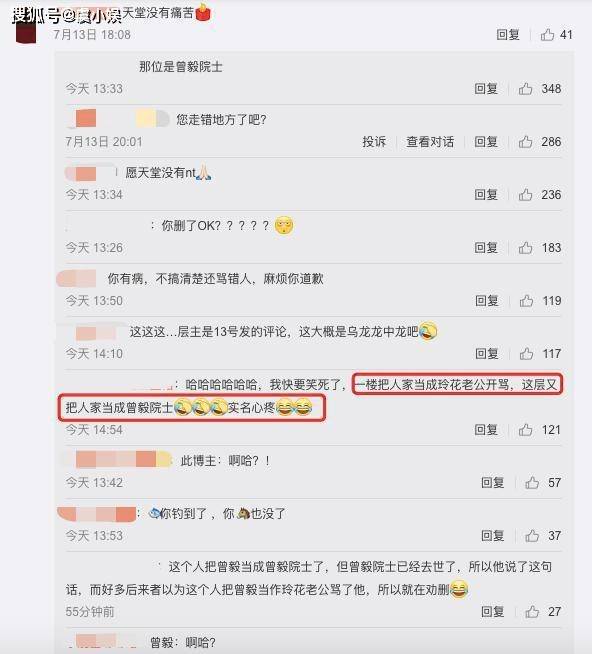
Task: Open 查看对话 for the 20:01 reply
Action: (430, 142)
